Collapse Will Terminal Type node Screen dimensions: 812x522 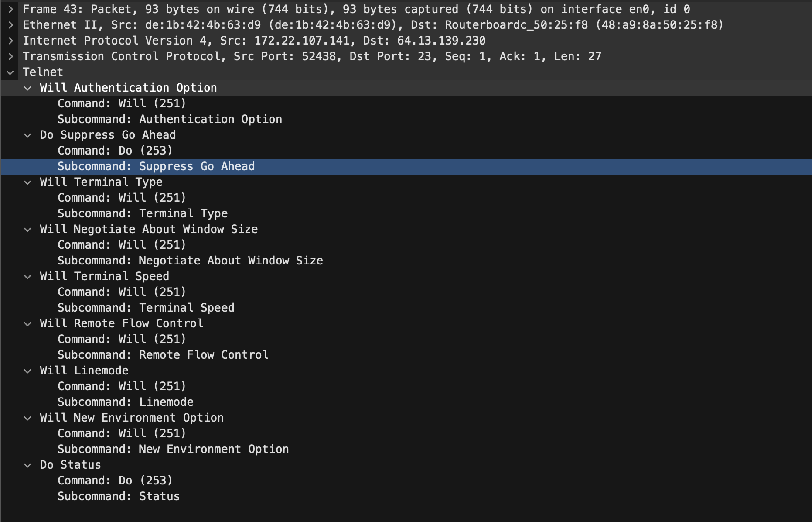click(27, 182)
